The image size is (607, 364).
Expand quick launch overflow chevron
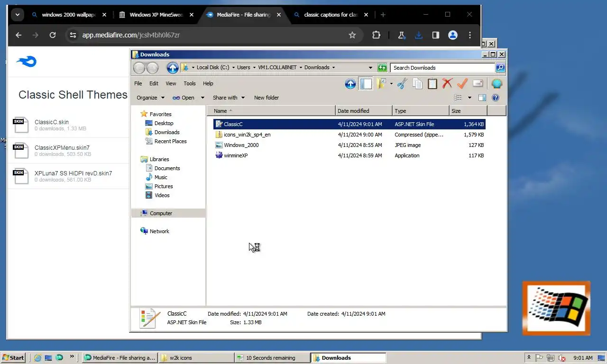(72, 357)
